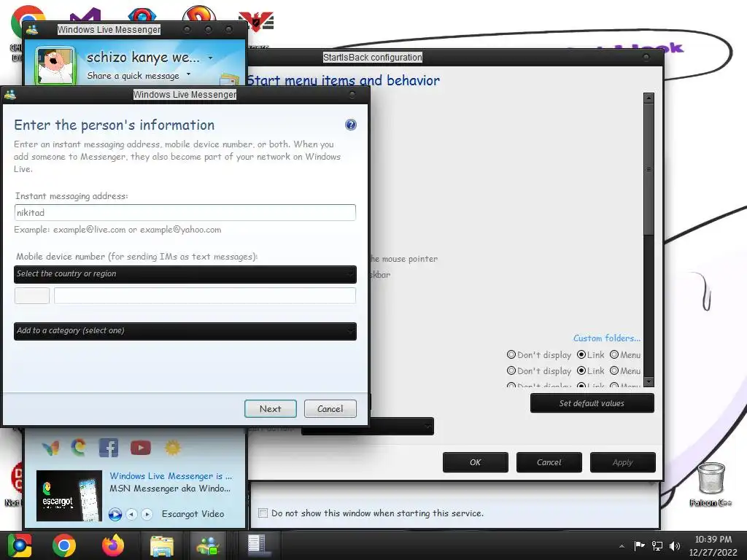The width and height of the screenshot is (747, 560).
Task: Open the Custom folders link
Action: 606,338
